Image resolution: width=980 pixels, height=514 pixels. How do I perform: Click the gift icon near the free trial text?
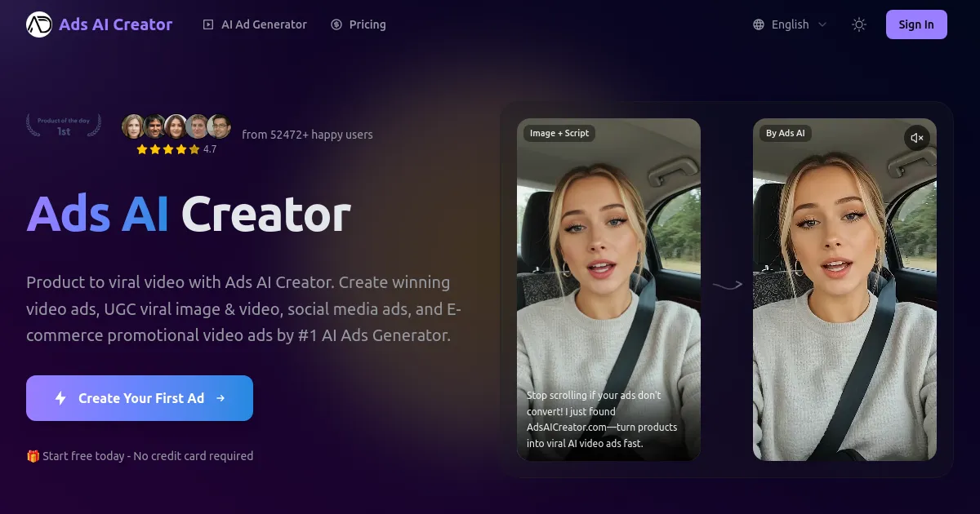tap(32, 456)
